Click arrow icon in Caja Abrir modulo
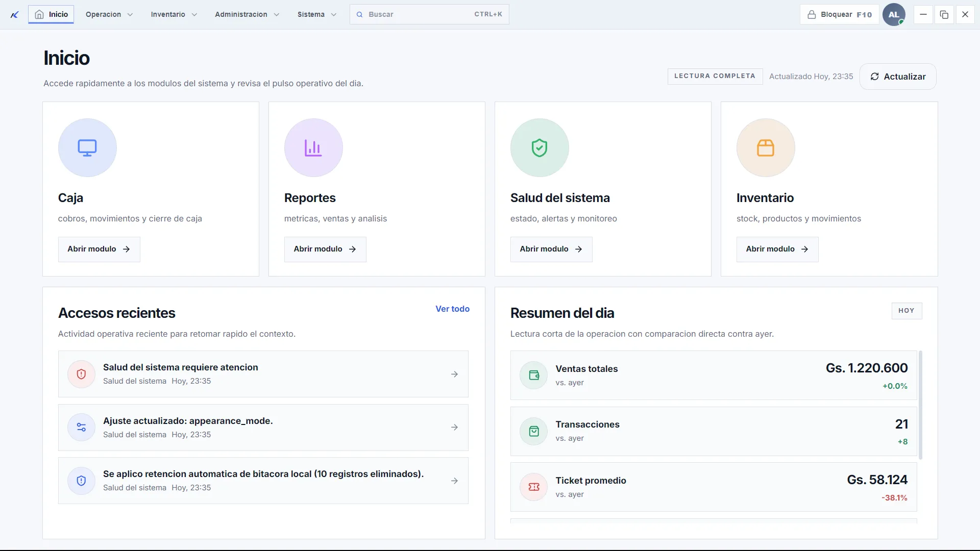980x551 pixels. (x=126, y=249)
